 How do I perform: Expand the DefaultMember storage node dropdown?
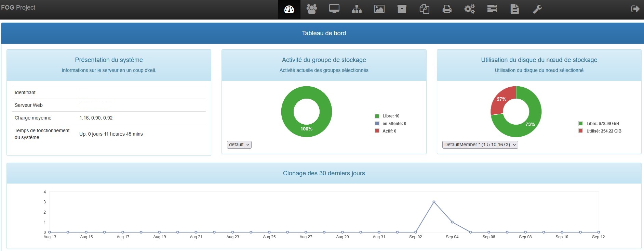[x=480, y=145]
